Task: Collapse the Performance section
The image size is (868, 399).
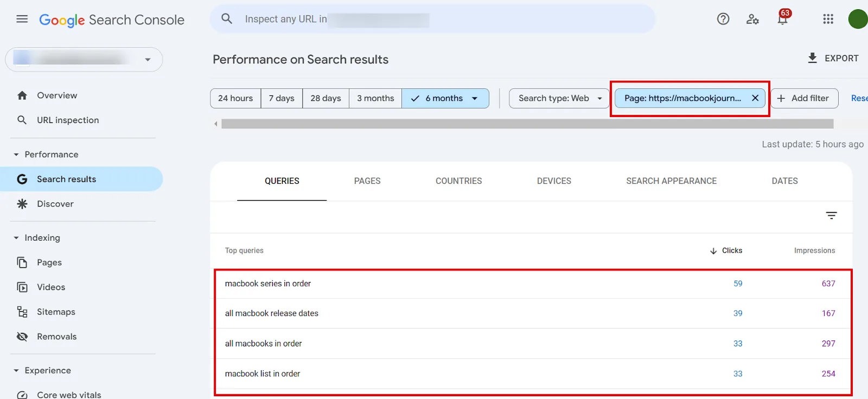Action: (16, 155)
